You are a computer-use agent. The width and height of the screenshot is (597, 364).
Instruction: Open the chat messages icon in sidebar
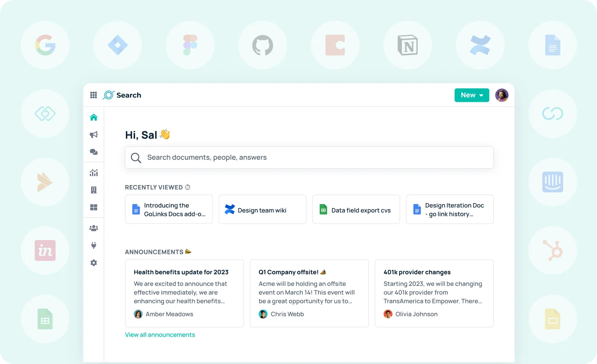pyautogui.click(x=93, y=152)
